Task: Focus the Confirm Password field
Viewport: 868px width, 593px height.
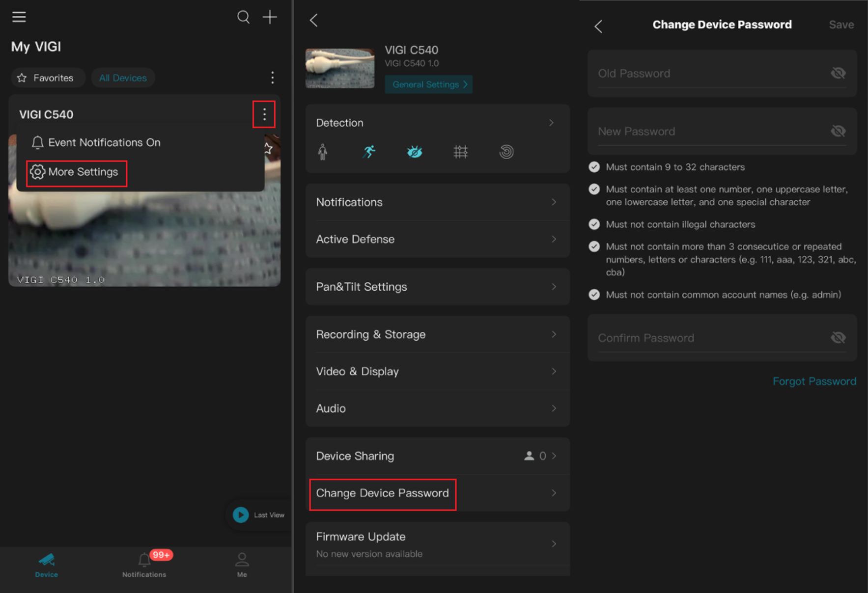Action: [722, 338]
